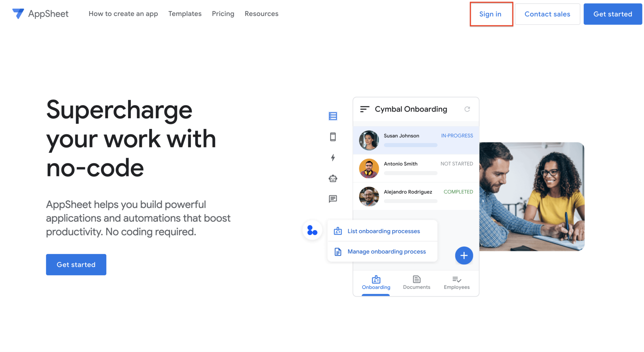The image size is (644, 352).
Task: Select the bot assistant icon
Action: coord(333,178)
